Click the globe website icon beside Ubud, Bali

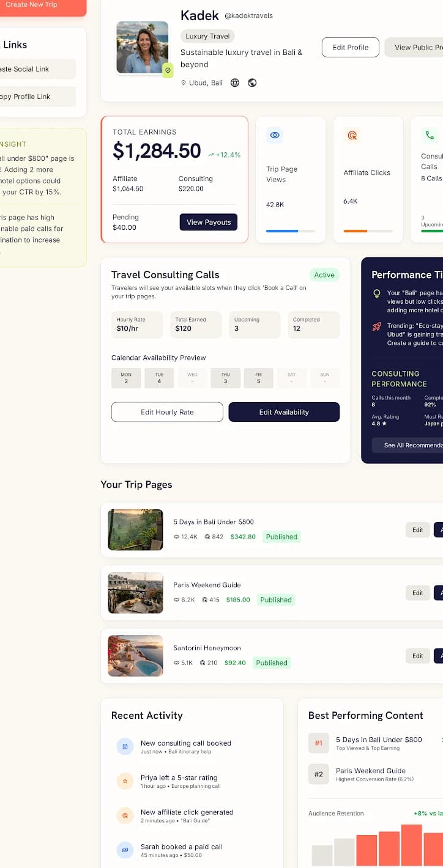235,83
